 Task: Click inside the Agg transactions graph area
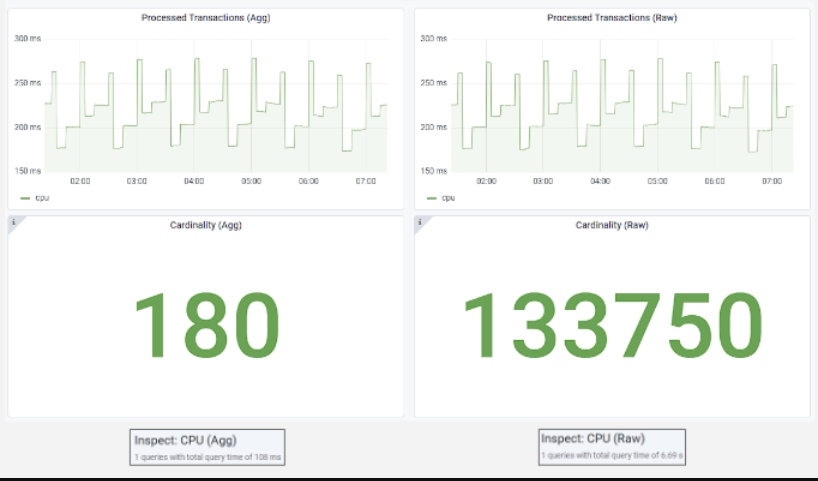[x=216, y=105]
